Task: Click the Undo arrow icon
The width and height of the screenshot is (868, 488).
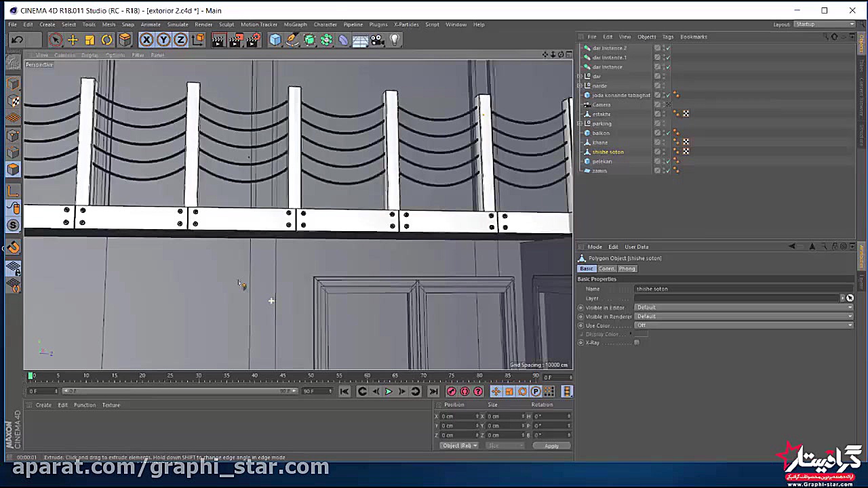Action: 17,40
